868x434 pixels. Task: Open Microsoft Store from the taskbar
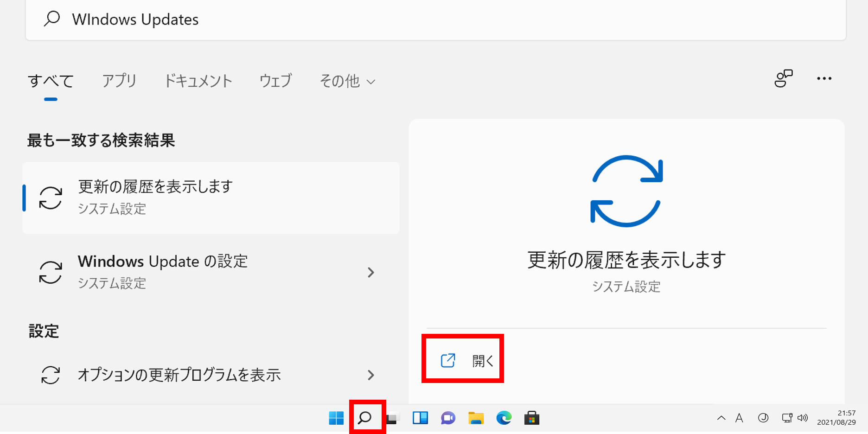(x=532, y=418)
